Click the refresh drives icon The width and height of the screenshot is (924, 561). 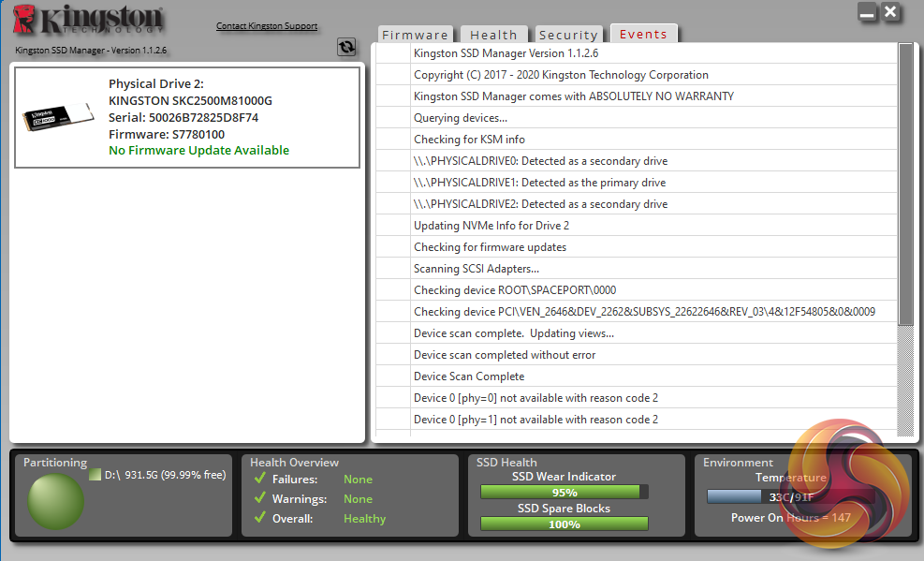[346, 47]
